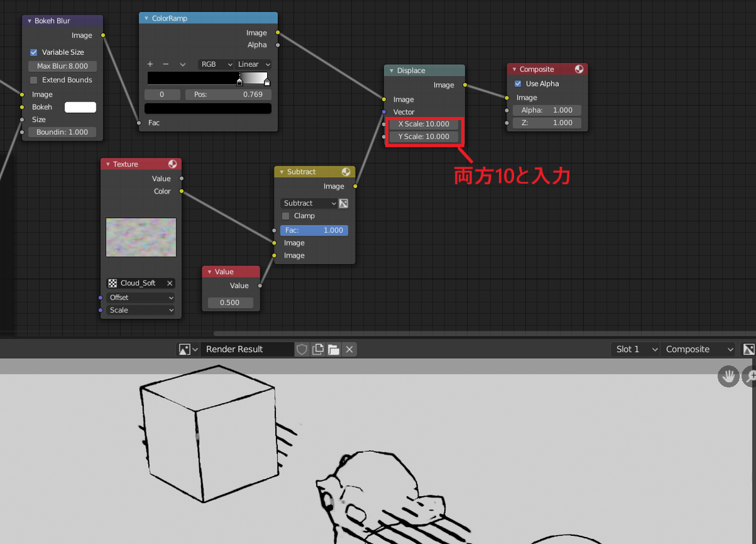756x544 pixels.
Task: Click the Bokeh white color swatch
Action: point(81,107)
